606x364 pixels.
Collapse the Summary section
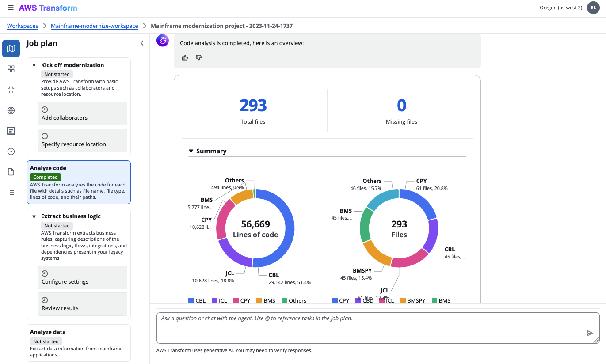coord(191,151)
